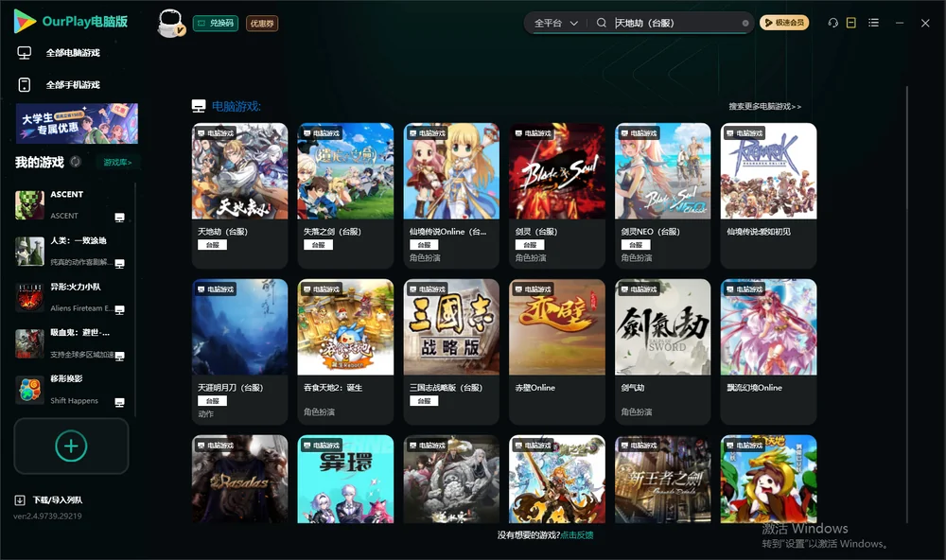Click the 天涯明月刀（台服）title text
The image size is (946, 560).
[x=231, y=388]
